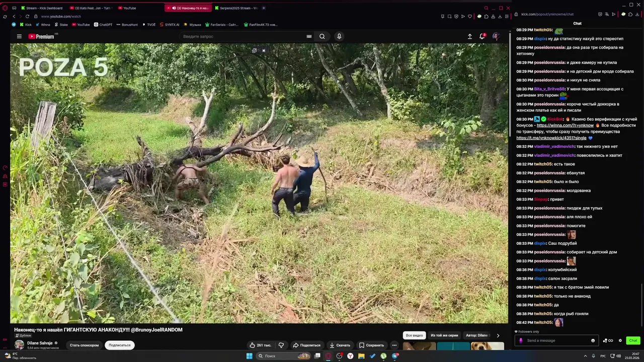Switch to Stream - Kick Dashboard tab
644x362 pixels.
41,8
